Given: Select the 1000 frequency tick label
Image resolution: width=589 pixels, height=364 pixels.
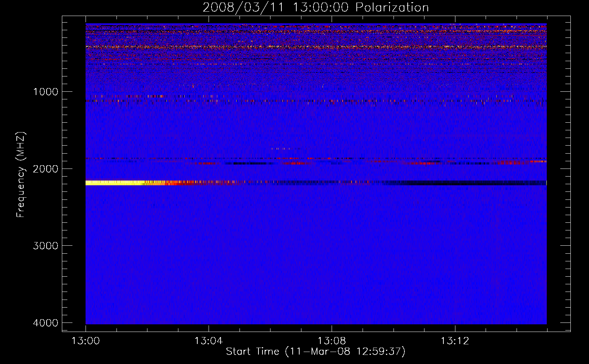Looking at the screenshot, I should pyautogui.click(x=46, y=92).
